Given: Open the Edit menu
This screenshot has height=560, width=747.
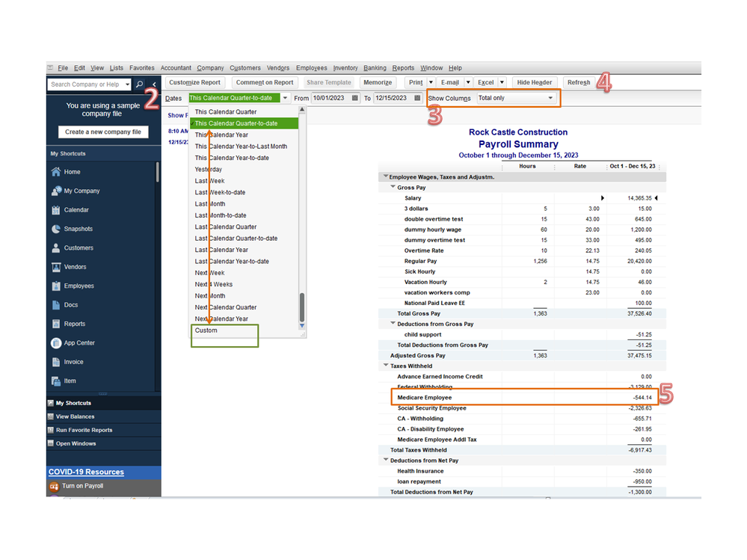Looking at the screenshot, I should click(x=79, y=68).
